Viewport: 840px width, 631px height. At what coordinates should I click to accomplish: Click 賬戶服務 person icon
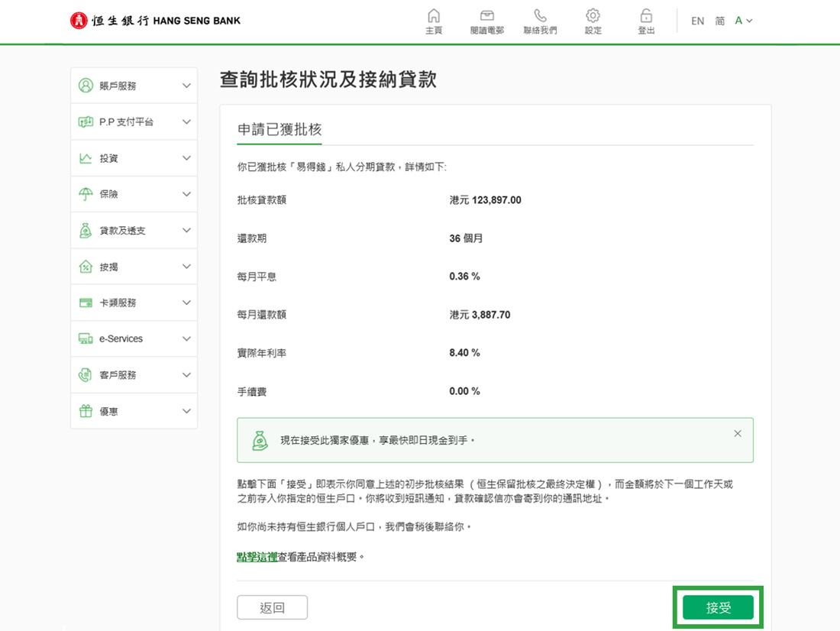(x=86, y=86)
